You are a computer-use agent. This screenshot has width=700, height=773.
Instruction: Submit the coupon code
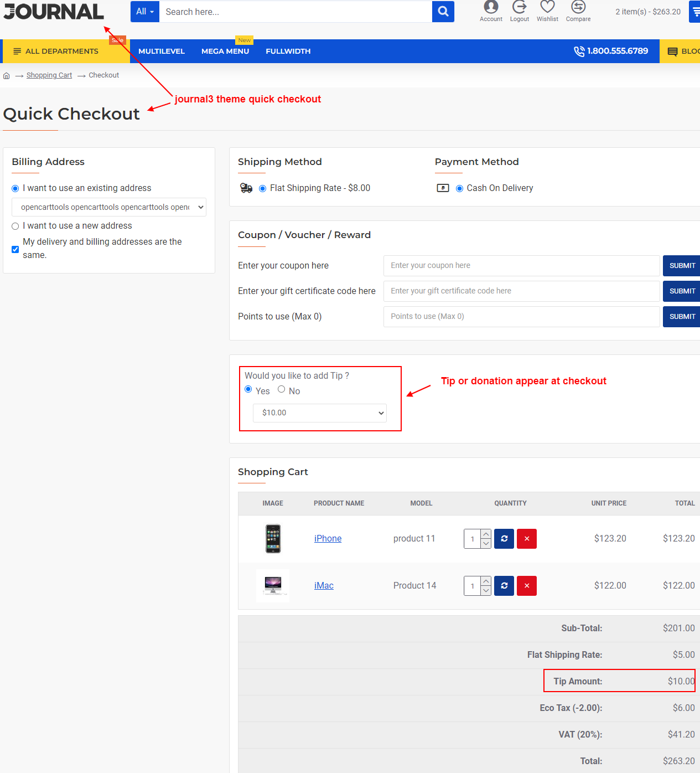click(x=681, y=265)
